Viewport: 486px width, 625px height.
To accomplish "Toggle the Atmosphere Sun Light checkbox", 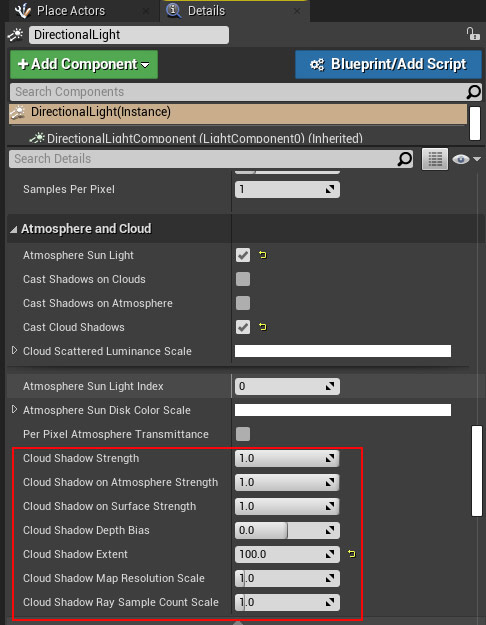I will [x=243, y=255].
